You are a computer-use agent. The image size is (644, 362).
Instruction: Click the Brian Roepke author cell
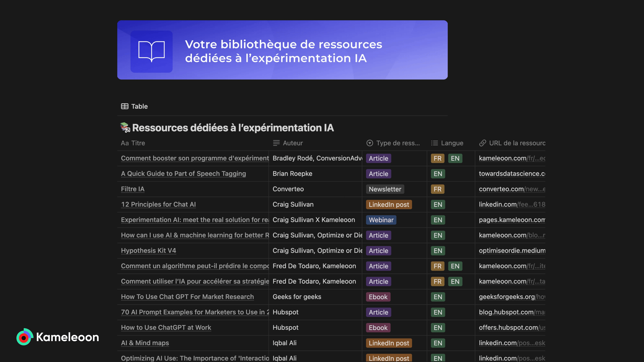tap(316, 173)
